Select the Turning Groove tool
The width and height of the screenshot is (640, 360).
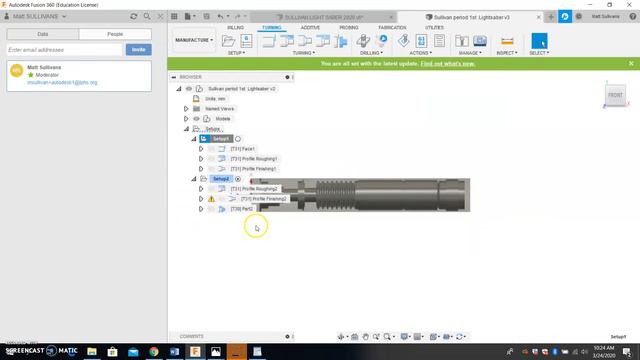[x=322, y=41]
